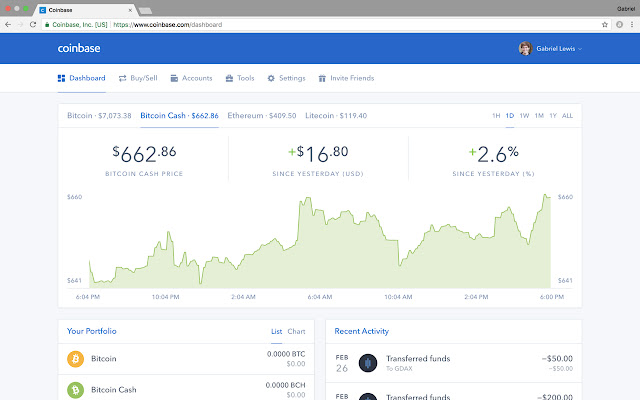Reload the page with refresh icon
The height and width of the screenshot is (400, 640).
pyautogui.click(x=33, y=24)
